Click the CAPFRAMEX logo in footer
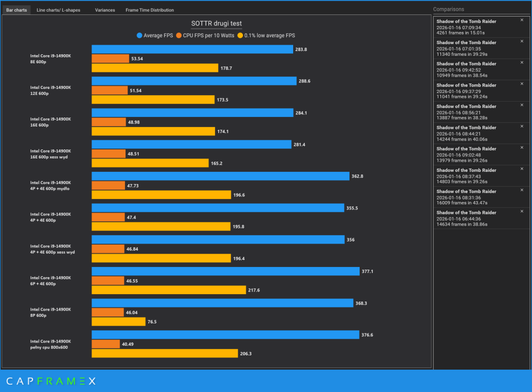This screenshot has width=532, height=392. pyautogui.click(x=51, y=381)
